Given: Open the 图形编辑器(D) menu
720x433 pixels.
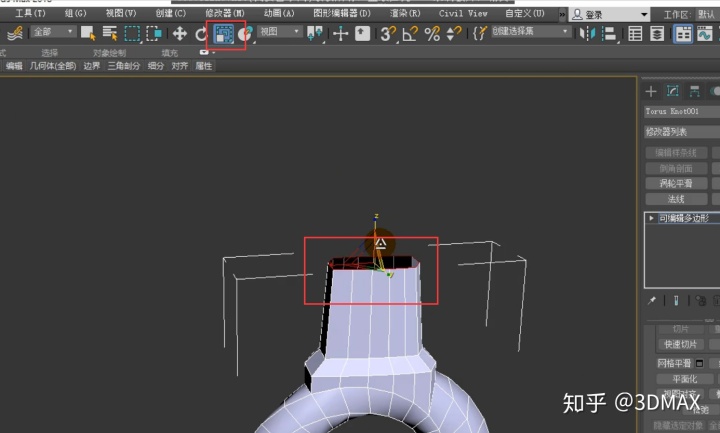Looking at the screenshot, I should (x=342, y=13).
